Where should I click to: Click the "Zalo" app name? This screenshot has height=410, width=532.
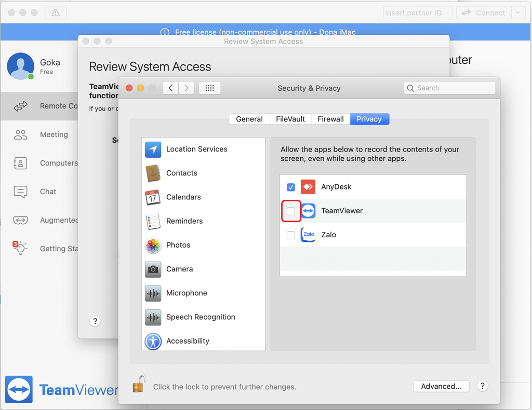coord(329,235)
